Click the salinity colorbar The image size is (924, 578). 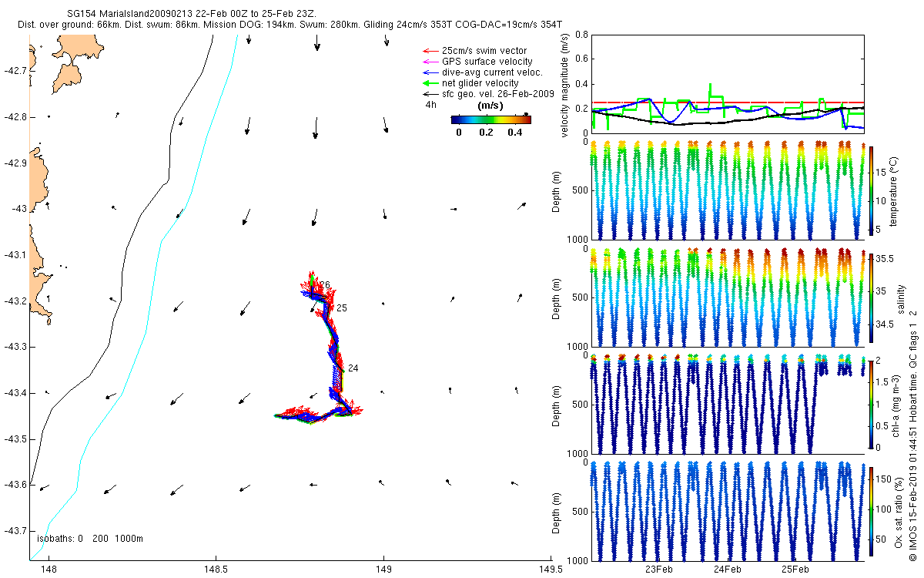tap(872, 297)
